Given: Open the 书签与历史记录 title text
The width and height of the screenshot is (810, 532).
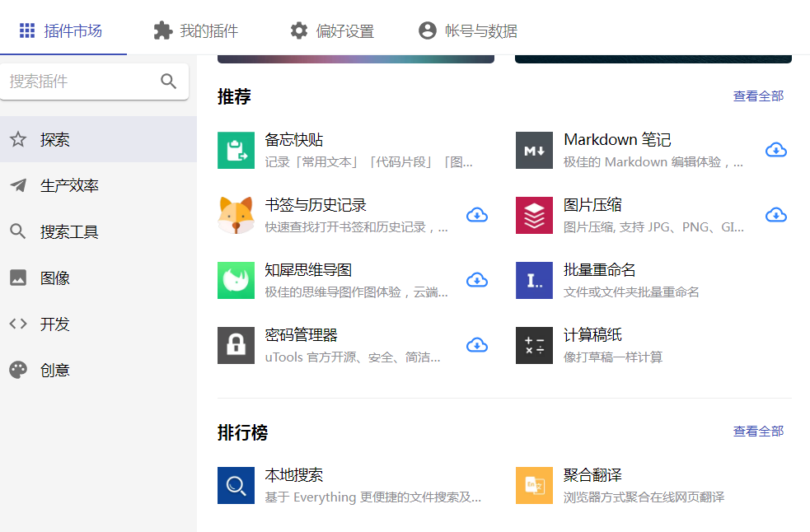Looking at the screenshot, I should coord(316,205).
